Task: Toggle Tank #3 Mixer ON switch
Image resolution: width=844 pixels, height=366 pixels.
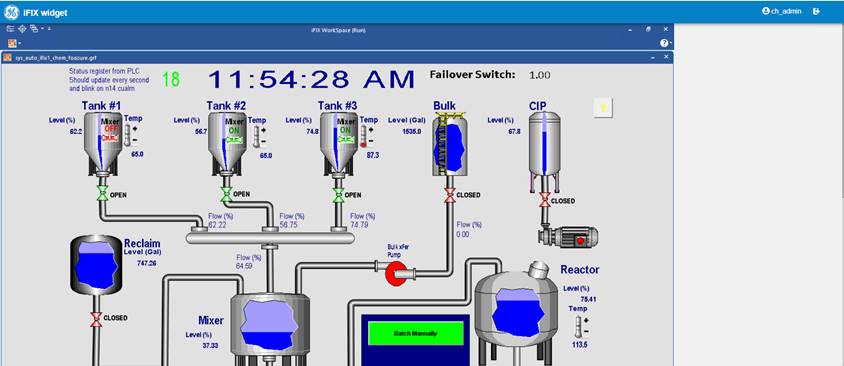Action: click(x=346, y=139)
